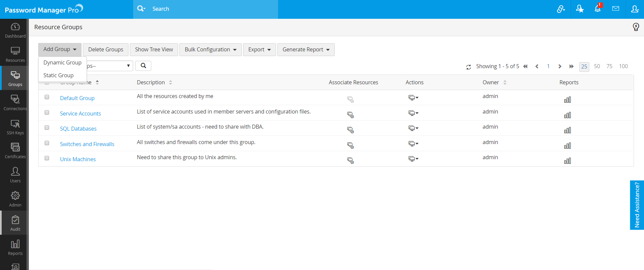Click the magnifier search button above the table
Viewport: 644px width, 270px height.
(x=143, y=66)
